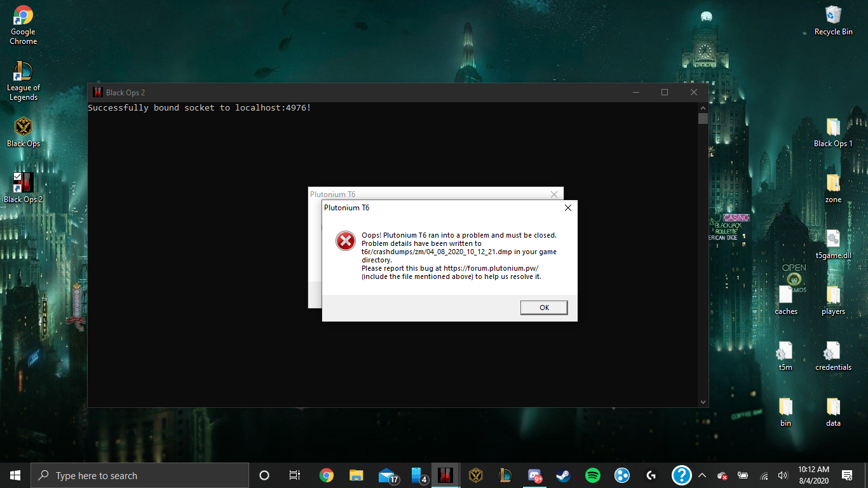This screenshot has width=868, height=488.
Task: Show hidden system tray icons
Action: pos(702,475)
